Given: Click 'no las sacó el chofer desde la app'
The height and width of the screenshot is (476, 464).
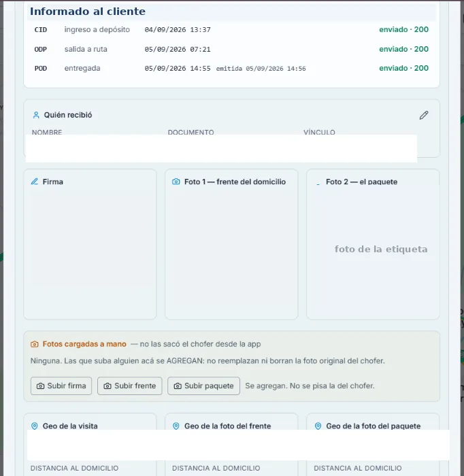Looking at the screenshot, I should (201, 344).
